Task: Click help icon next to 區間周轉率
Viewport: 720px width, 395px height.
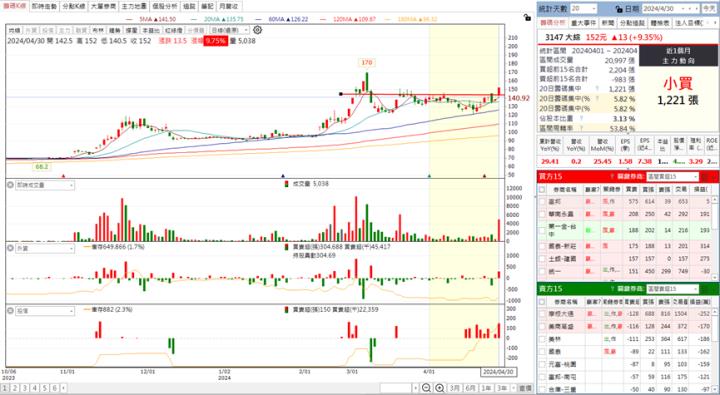Action: (582, 129)
